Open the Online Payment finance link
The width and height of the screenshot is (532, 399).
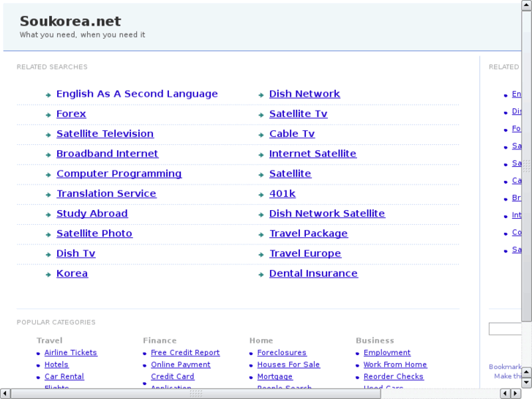coord(181,365)
